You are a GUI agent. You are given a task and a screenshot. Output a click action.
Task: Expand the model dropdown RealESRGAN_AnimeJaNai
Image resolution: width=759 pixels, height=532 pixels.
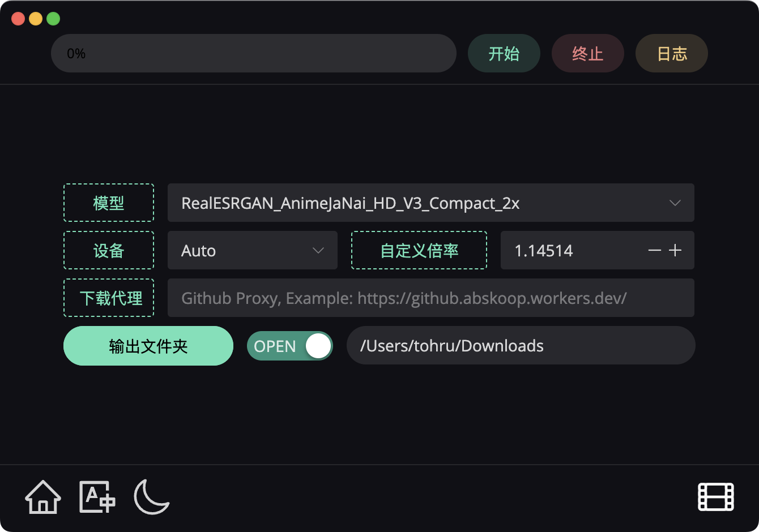[431, 203]
